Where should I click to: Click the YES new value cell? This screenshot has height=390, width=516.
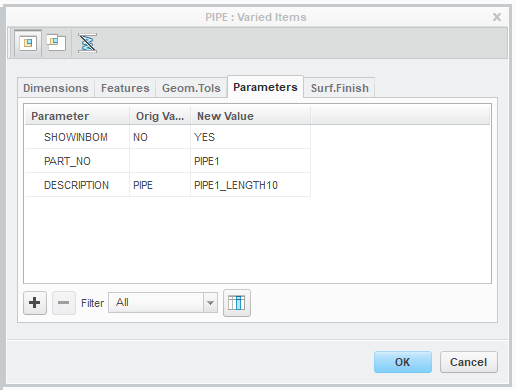[250, 137]
